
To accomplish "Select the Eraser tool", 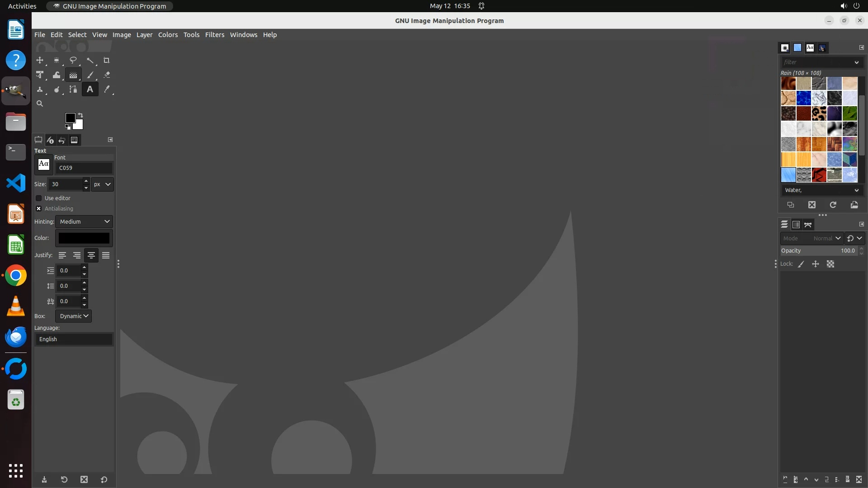I will [107, 75].
